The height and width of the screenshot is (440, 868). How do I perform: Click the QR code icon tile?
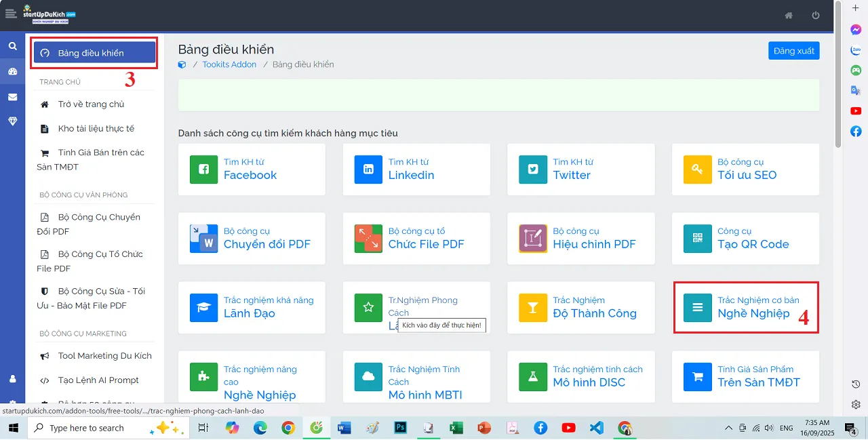698,239
